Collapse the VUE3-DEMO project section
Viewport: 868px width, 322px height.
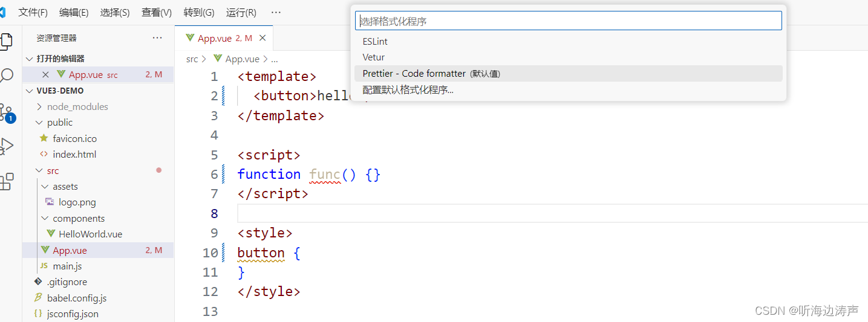[30, 91]
